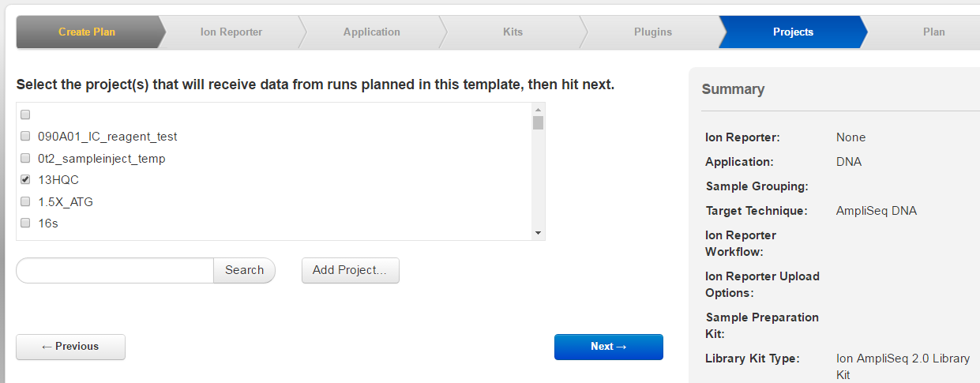Click the blue Next button
Image resolution: width=980 pixels, height=383 pixels.
tap(608, 347)
